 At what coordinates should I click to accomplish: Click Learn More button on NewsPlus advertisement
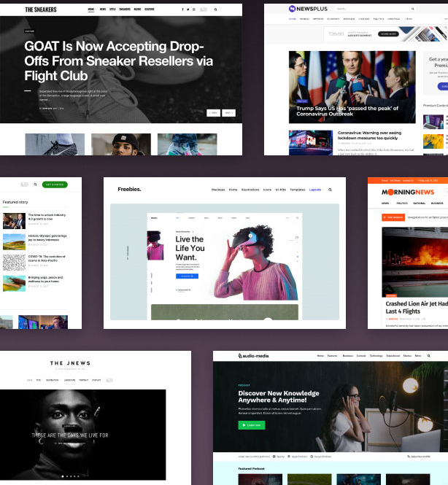(x=388, y=34)
